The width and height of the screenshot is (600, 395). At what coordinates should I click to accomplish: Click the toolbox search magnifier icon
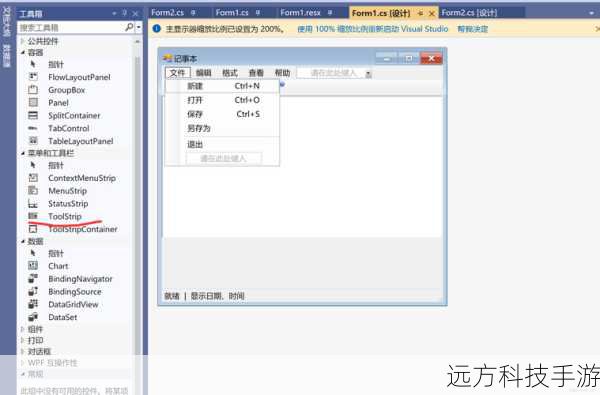(x=129, y=27)
